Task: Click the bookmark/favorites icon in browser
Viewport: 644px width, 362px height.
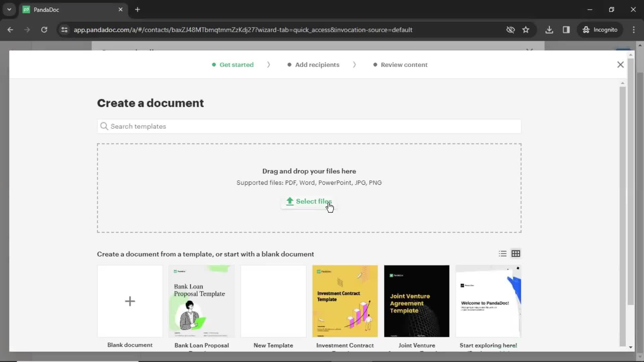Action: point(526,29)
